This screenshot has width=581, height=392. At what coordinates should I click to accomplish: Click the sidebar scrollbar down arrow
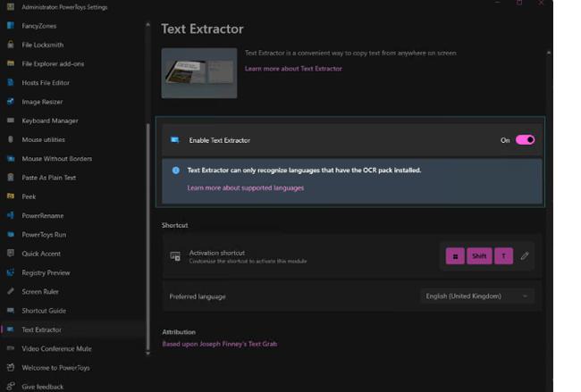(x=147, y=353)
